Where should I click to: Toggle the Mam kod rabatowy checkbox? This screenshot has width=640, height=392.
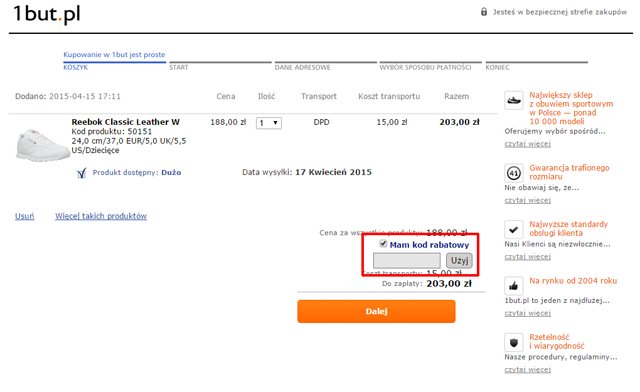click(x=383, y=243)
